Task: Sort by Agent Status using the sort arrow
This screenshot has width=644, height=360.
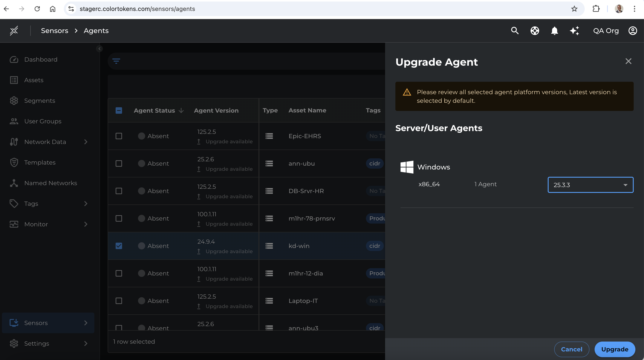Action: click(181, 110)
